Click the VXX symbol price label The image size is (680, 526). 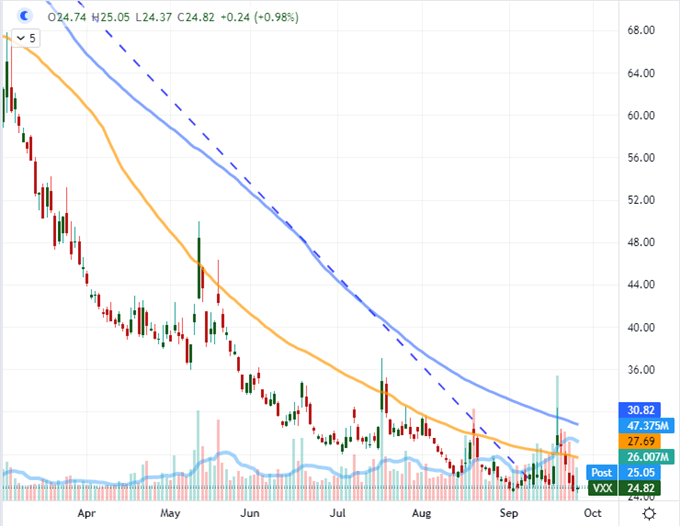click(x=602, y=488)
